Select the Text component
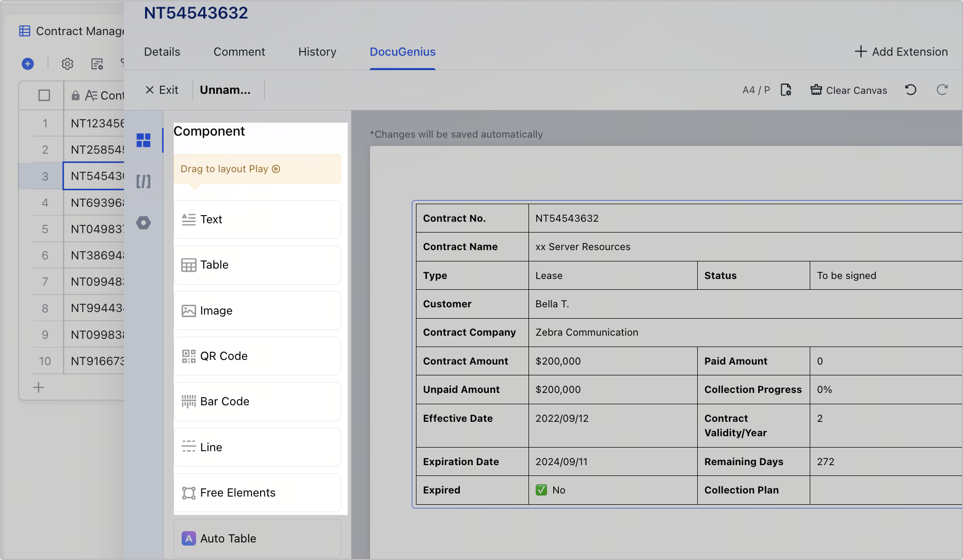Viewport: 963px width, 560px height. pos(257,219)
